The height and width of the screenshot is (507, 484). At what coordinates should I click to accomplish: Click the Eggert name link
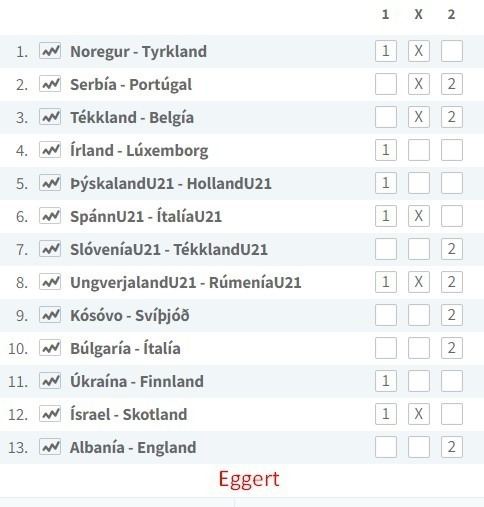[249, 480]
